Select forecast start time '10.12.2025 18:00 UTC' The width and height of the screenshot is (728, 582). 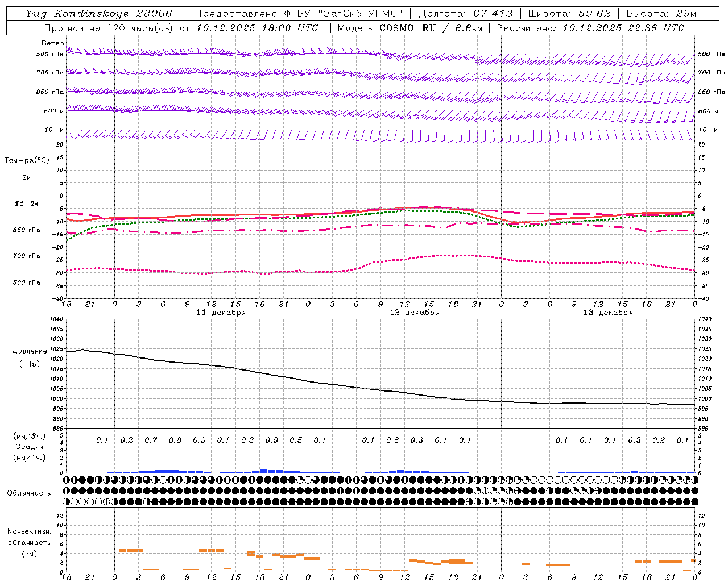point(257,28)
